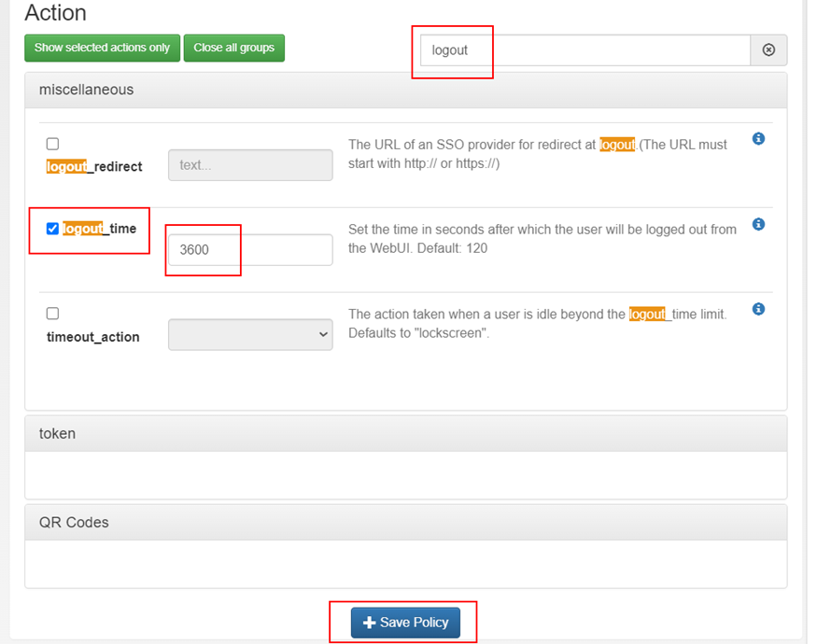The height and width of the screenshot is (644, 817).
Task: Select the timeout_action label
Action: point(93,337)
